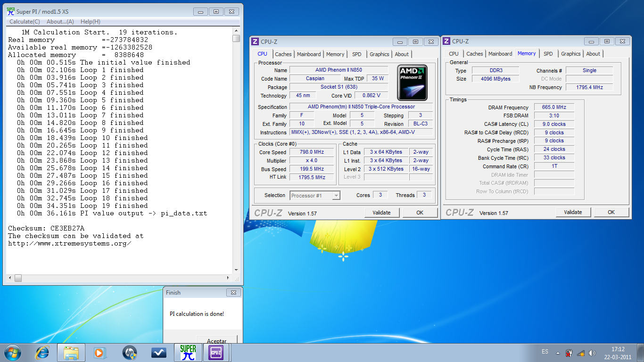Click Validate in left CPU-Z window
The width and height of the screenshot is (644, 362).
381,213
